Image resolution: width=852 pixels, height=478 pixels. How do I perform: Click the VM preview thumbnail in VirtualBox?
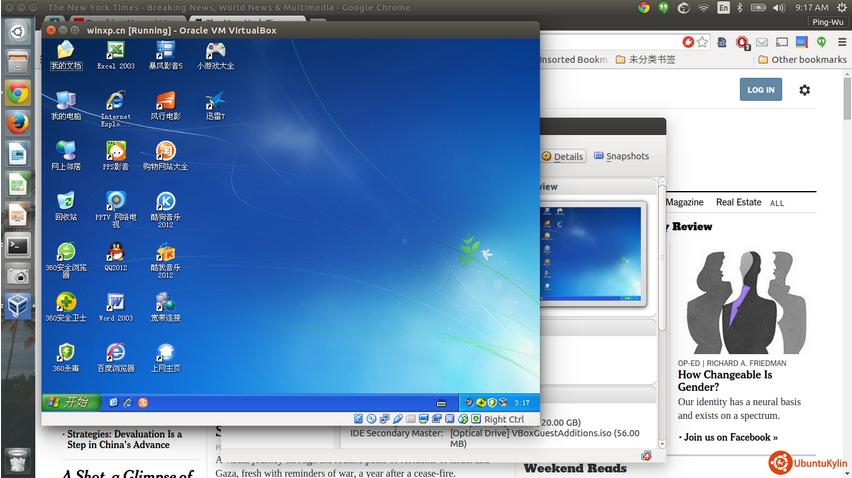coord(590,252)
